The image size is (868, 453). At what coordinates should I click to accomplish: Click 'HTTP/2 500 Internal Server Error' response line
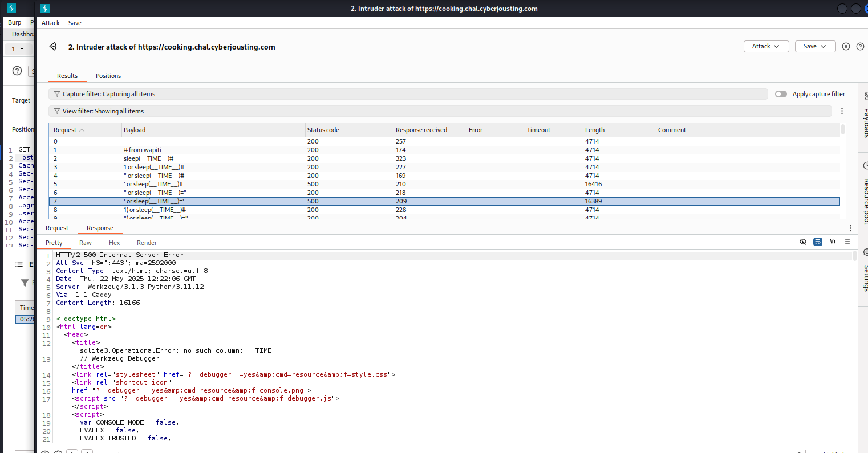click(x=120, y=255)
